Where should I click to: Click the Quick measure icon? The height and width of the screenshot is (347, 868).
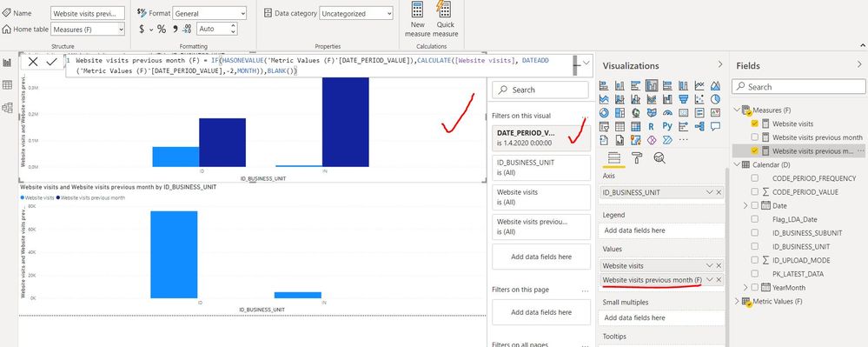(445, 10)
